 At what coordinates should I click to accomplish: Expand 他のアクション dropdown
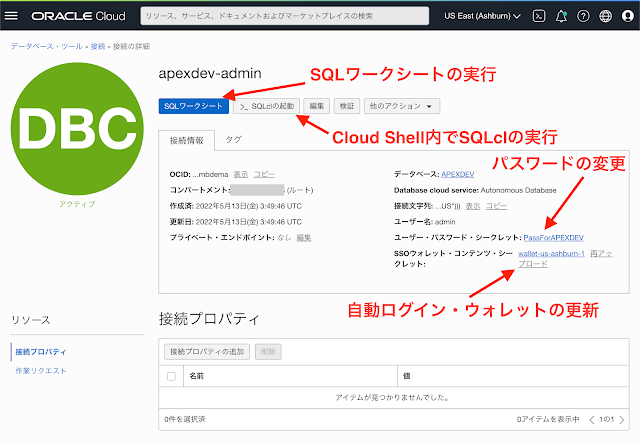(402, 106)
